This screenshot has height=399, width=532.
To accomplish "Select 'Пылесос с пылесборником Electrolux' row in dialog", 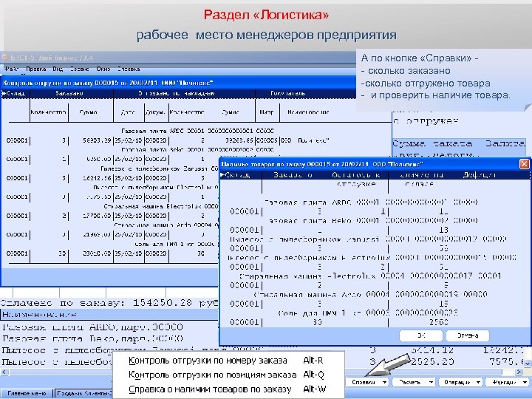I will [372, 258].
